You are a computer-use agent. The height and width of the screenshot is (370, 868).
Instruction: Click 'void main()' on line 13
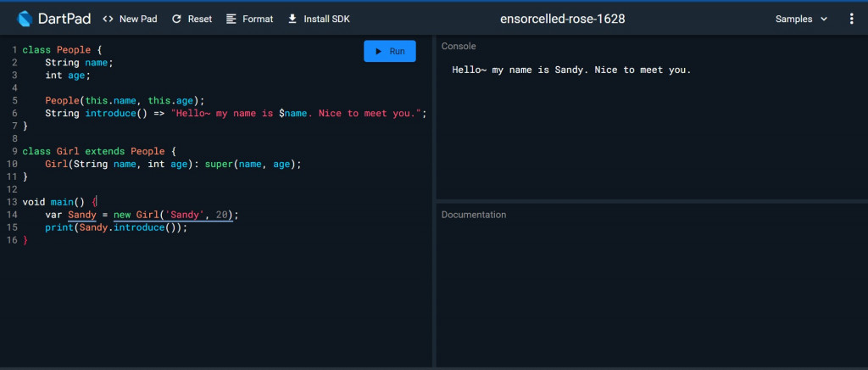click(53, 202)
